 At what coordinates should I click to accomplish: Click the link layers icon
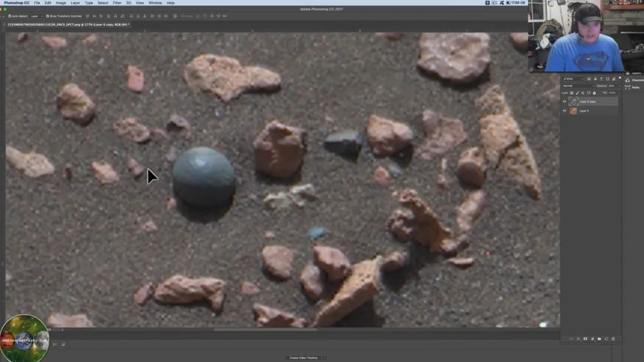tap(572, 339)
